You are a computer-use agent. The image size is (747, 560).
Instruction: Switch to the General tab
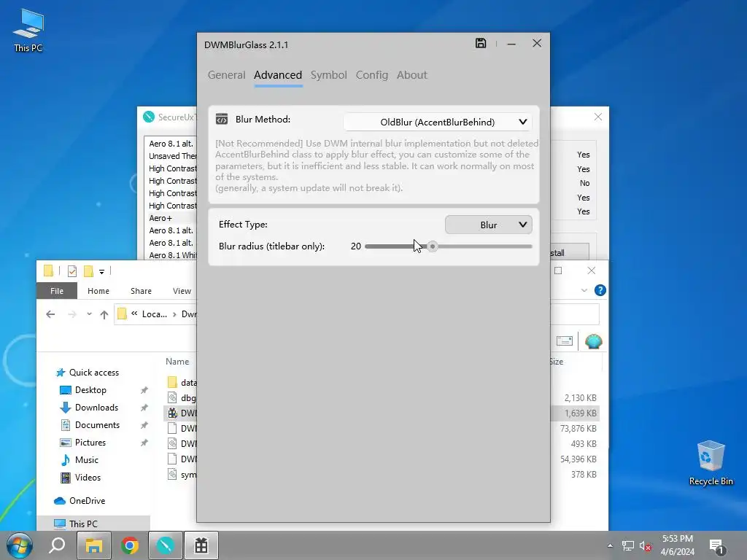point(226,75)
